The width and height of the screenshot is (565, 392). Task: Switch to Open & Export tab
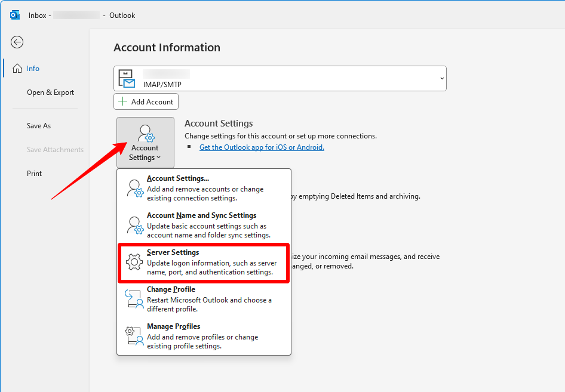click(50, 92)
